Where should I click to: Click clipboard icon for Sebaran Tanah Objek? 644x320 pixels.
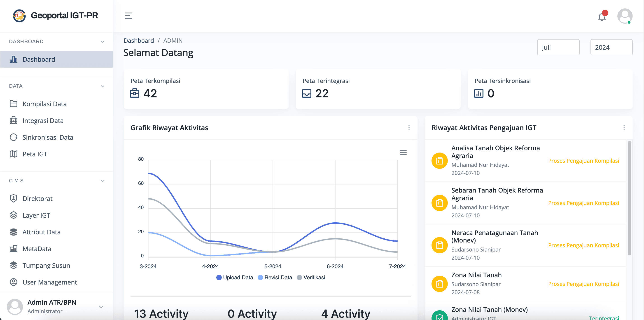[439, 203]
